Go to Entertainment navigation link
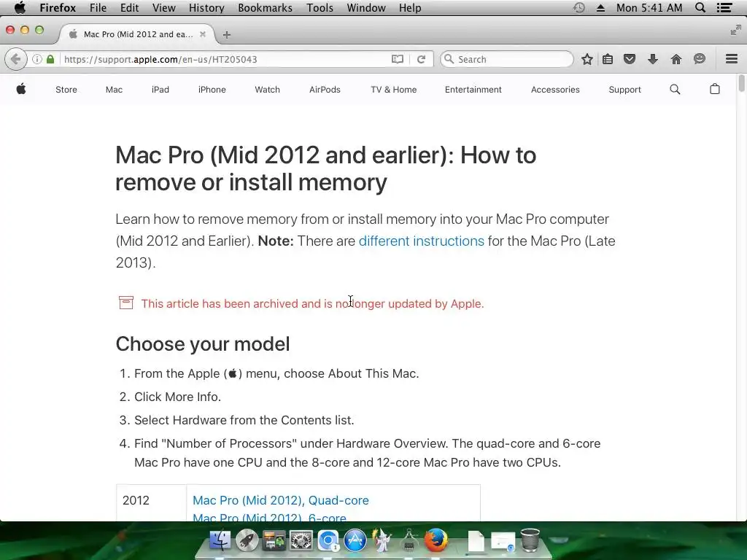Screen dimensions: 747x560 click(x=473, y=90)
